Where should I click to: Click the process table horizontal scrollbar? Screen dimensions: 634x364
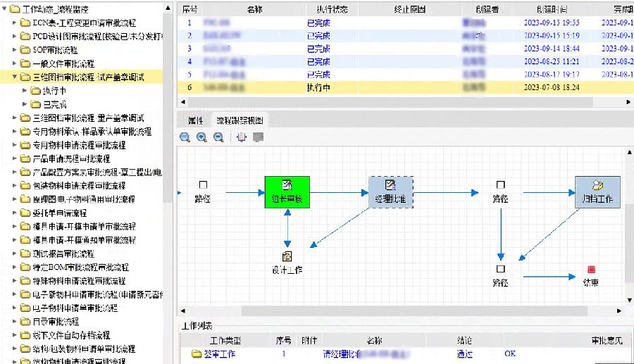coord(390,102)
